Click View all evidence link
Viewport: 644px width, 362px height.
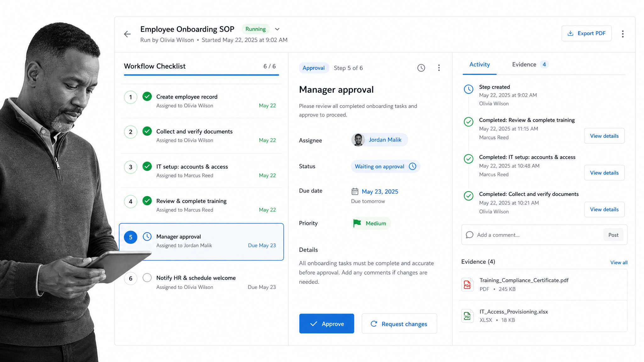pyautogui.click(x=619, y=262)
